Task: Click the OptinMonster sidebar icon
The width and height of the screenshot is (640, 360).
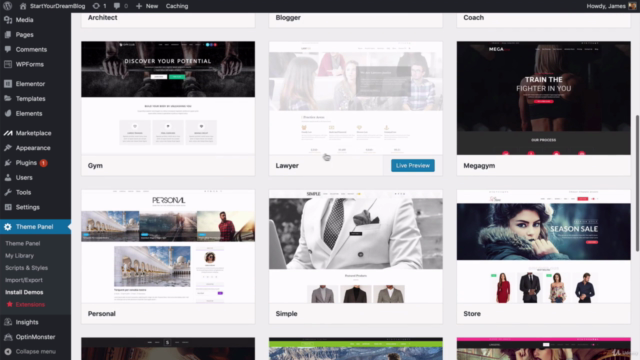Action: (8, 337)
